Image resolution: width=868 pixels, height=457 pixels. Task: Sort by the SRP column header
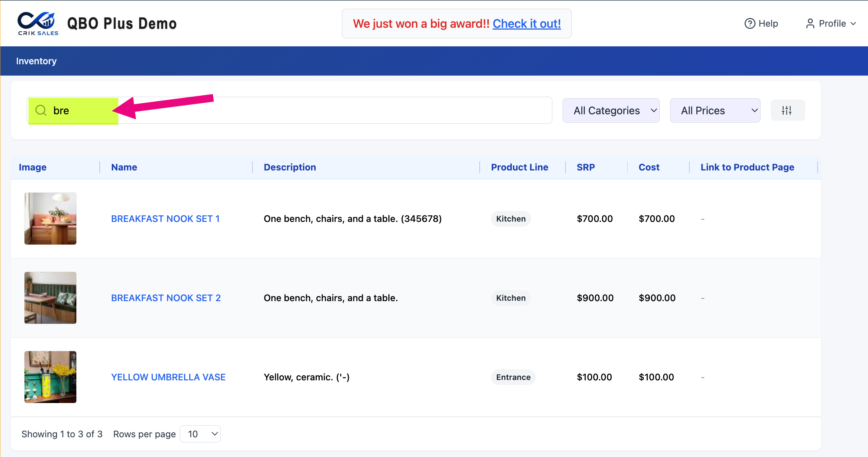(x=586, y=167)
